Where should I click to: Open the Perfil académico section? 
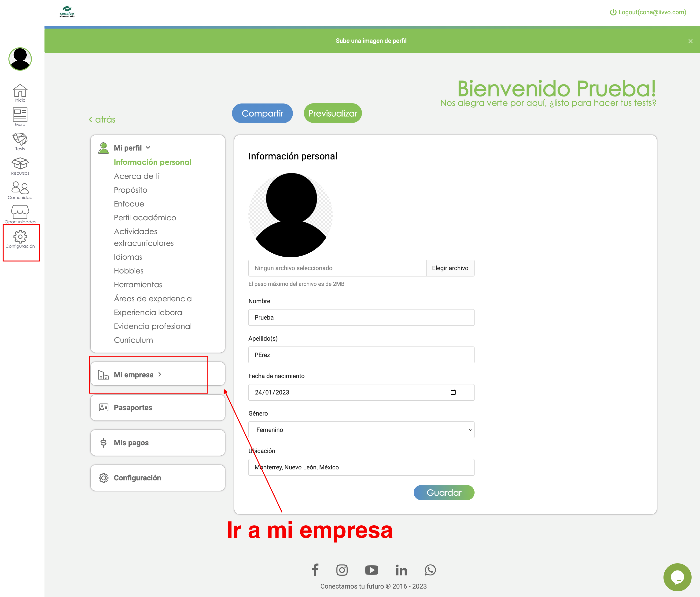[145, 217]
